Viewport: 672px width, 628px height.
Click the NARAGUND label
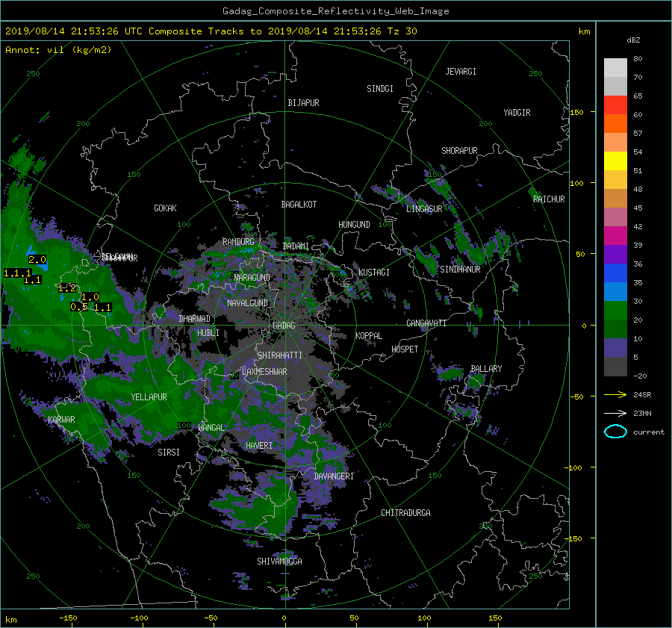coord(252,278)
